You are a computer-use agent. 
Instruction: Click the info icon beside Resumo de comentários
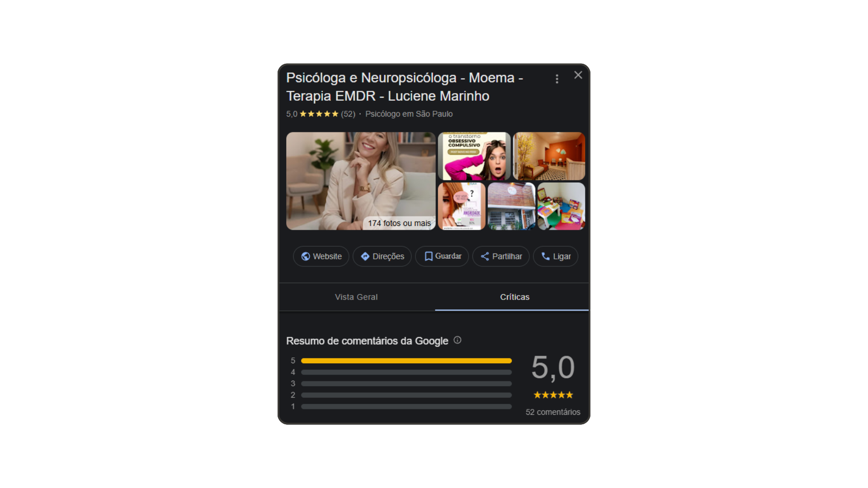point(458,340)
